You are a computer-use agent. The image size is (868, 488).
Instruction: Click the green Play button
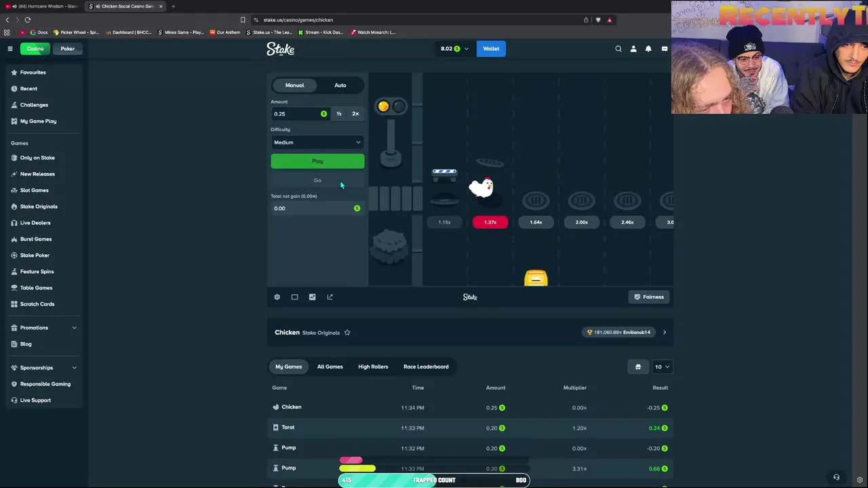pyautogui.click(x=317, y=161)
